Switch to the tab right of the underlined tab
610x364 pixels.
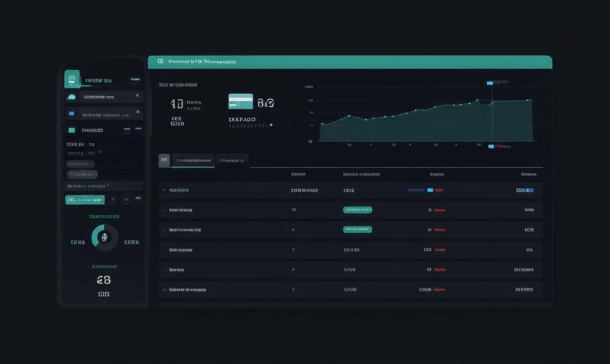click(x=232, y=160)
